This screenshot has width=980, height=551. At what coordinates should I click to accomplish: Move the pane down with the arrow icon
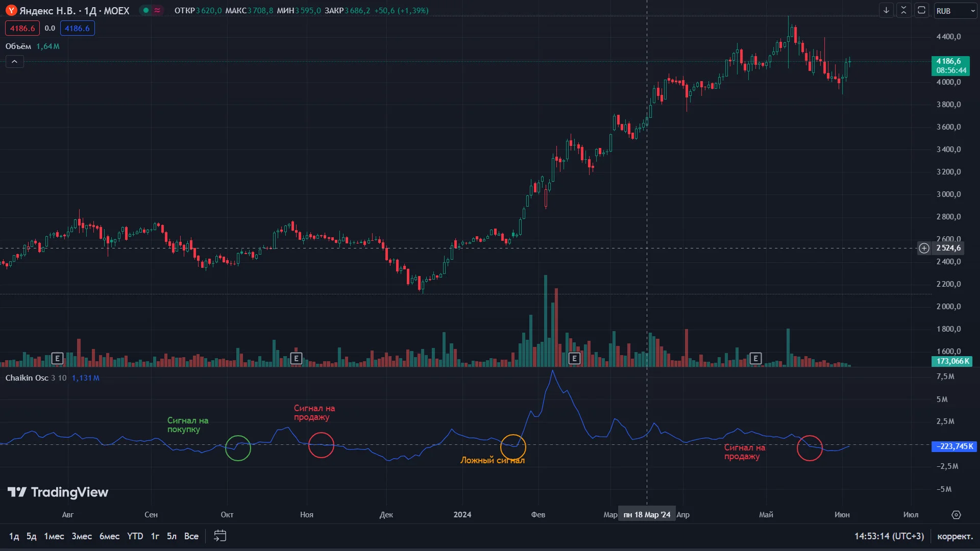click(x=886, y=10)
